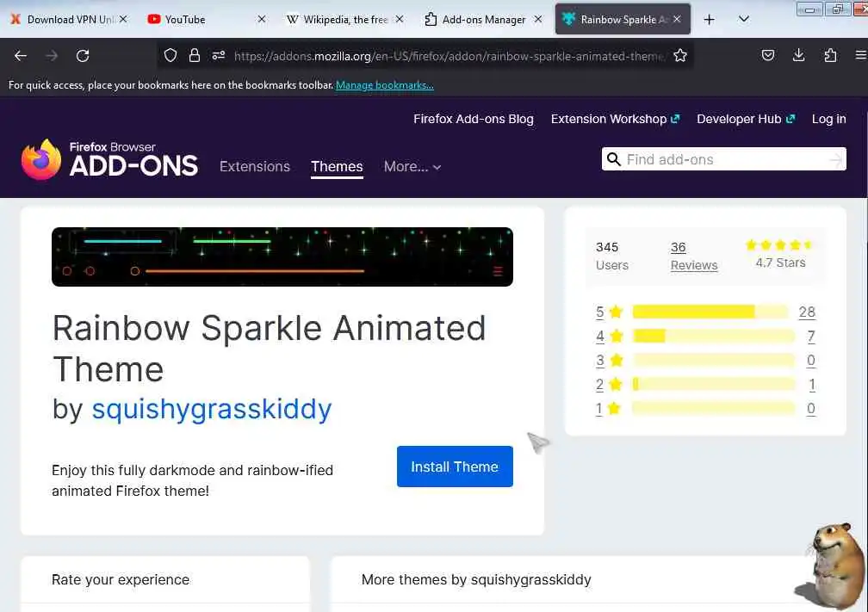Bookmark this page with the star icon
Viewport: 868px width, 612px height.
pos(680,56)
